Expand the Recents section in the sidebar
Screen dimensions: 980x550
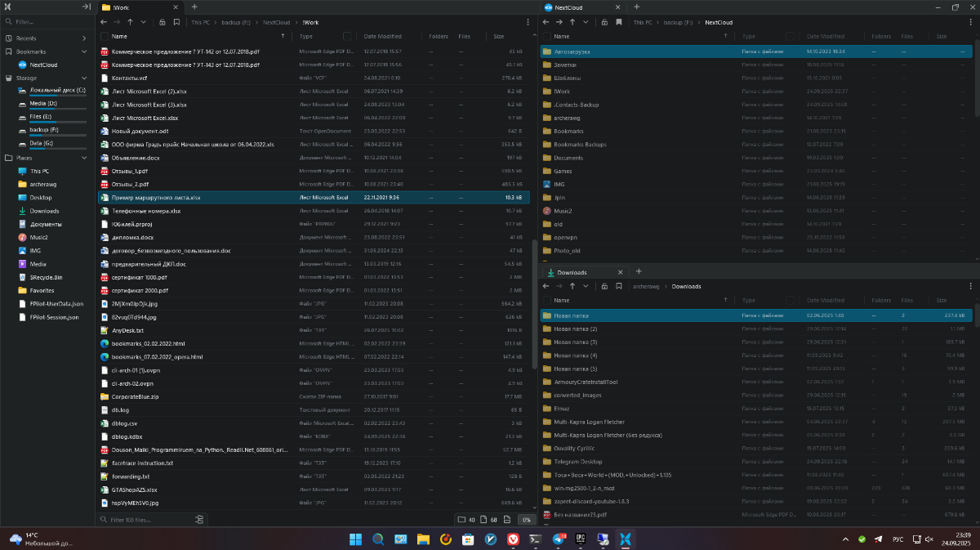tap(84, 38)
